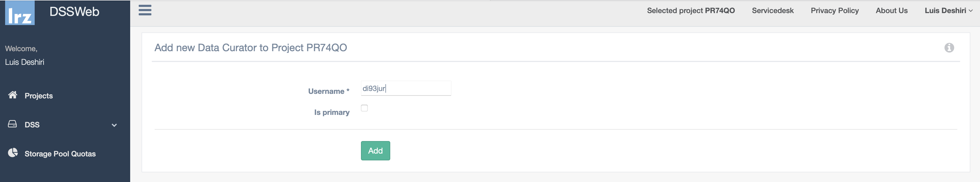
Task: Toggle the hamburger sidebar menu icon
Action: point(145,10)
